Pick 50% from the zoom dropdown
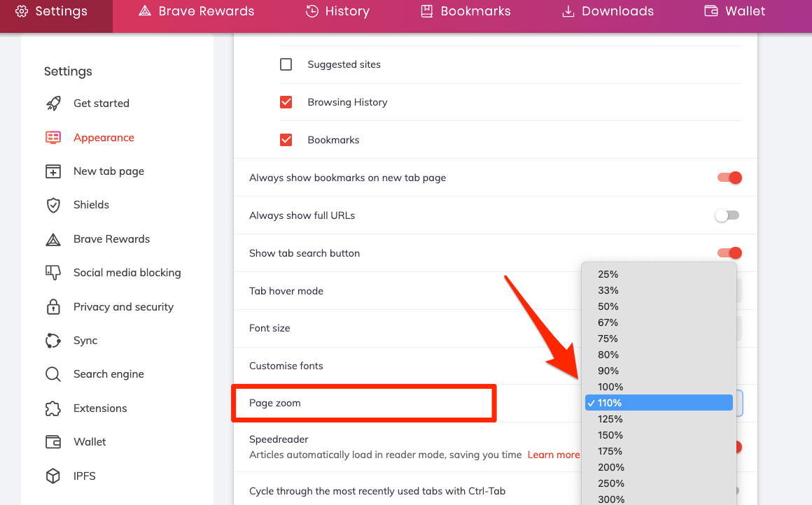This screenshot has width=812, height=505. [x=659, y=306]
